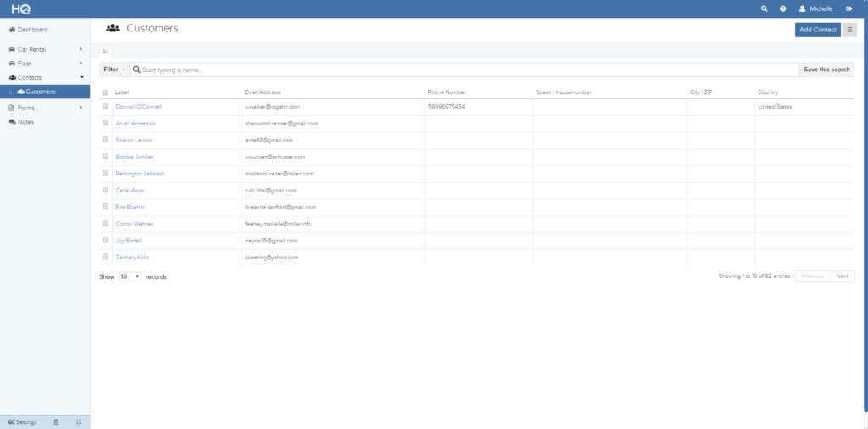Click the Contacts people icon in the sidebar
The image size is (868, 429).
pyautogui.click(x=12, y=77)
